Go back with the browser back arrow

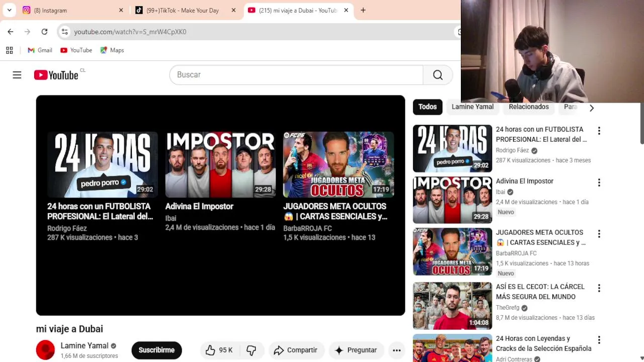[11, 32]
